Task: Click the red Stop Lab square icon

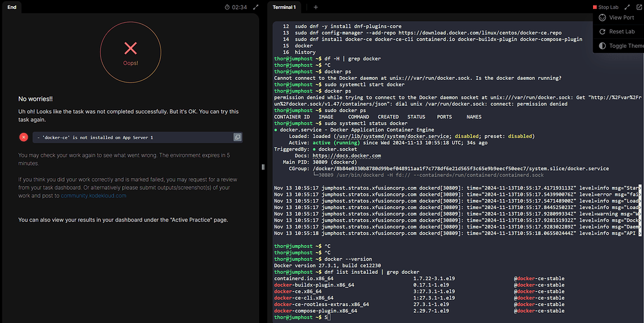Action: (x=594, y=7)
